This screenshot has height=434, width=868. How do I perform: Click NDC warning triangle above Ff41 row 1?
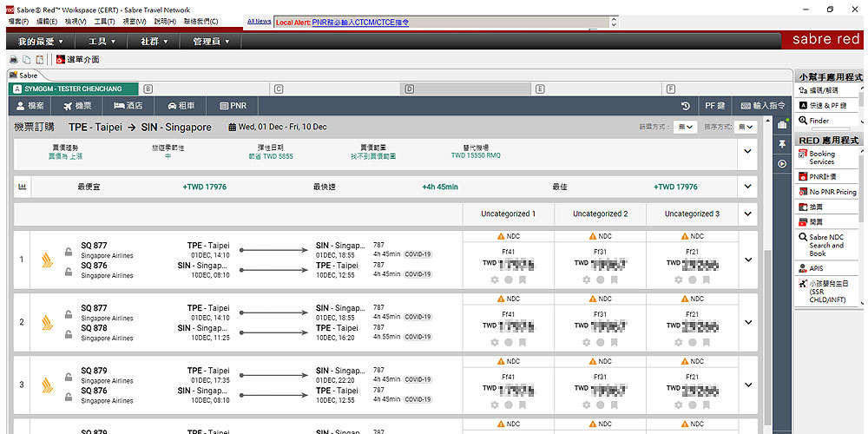point(501,236)
